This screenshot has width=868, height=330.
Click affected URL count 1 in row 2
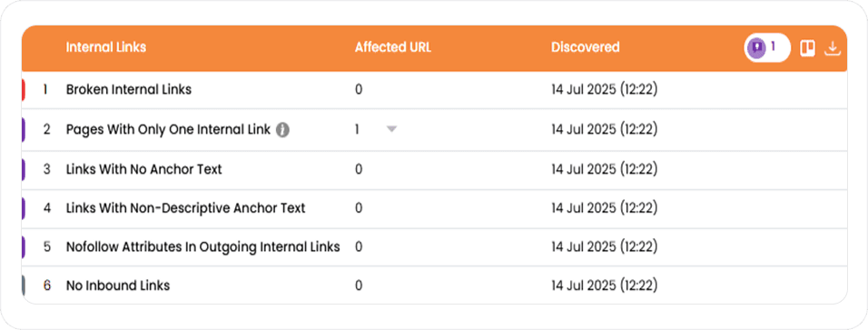(x=358, y=130)
